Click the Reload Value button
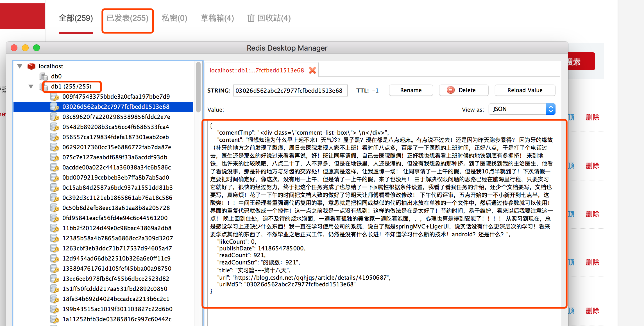This screenshot has height=326, width=644. (525, 90)
